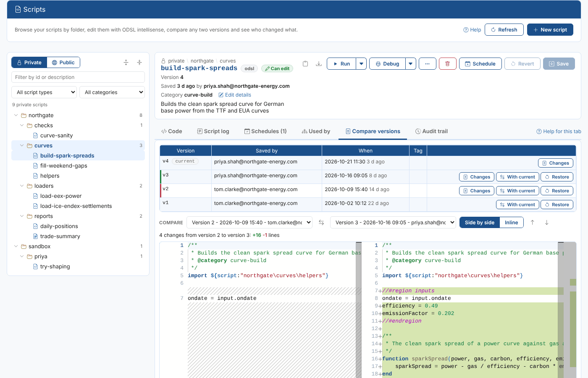Open the Code tab

(x=172, y=131)
